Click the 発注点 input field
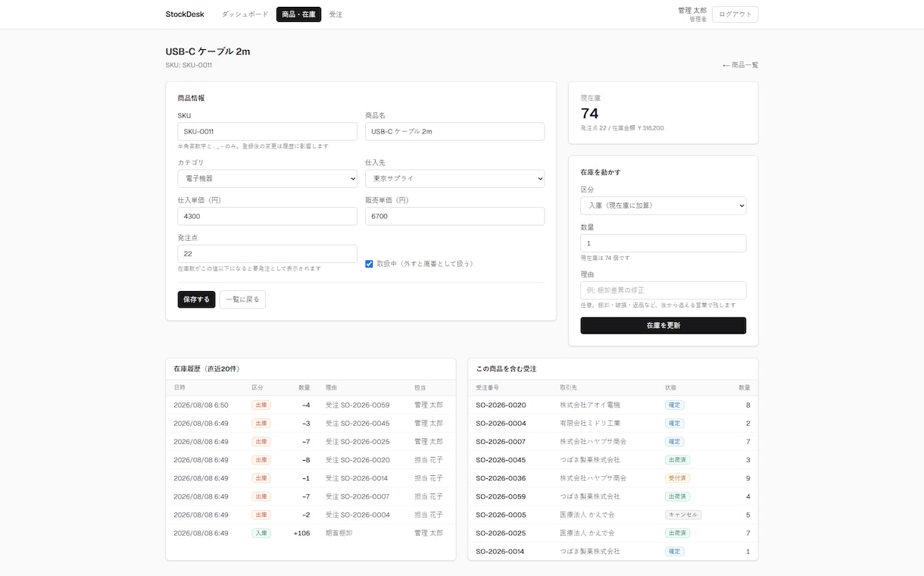924x576 pixels. click(x=267, y=254)
